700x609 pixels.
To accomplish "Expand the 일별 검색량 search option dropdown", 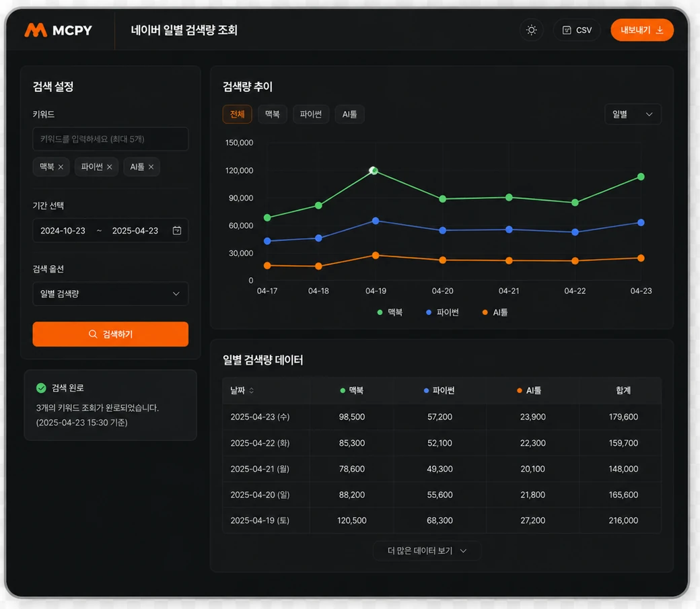I will tap(110, 294).
